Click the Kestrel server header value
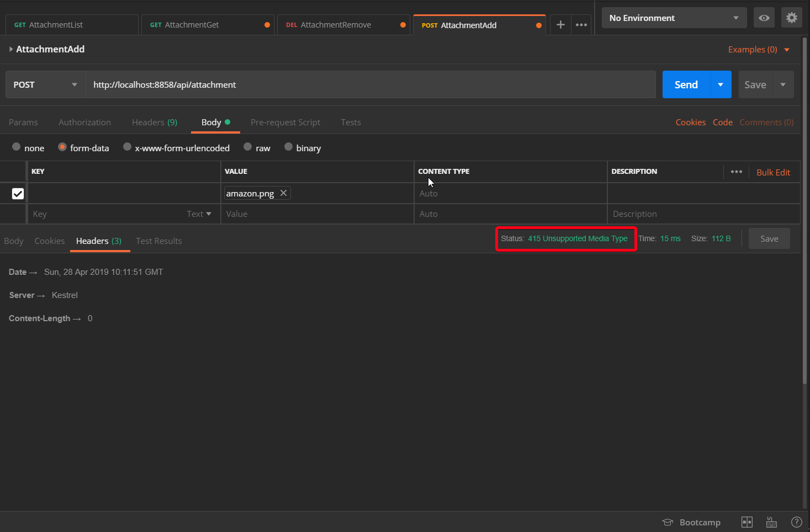Image resolution: width=810 pixels, height=532 pixels. (65, 295)
